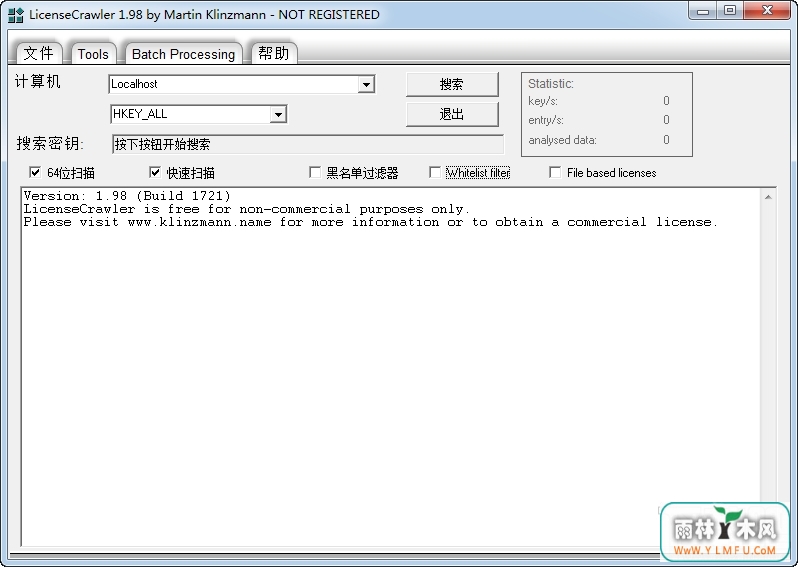Click the entry/s statistic value
The image size is (798, 567).
[x=666, y=120]
